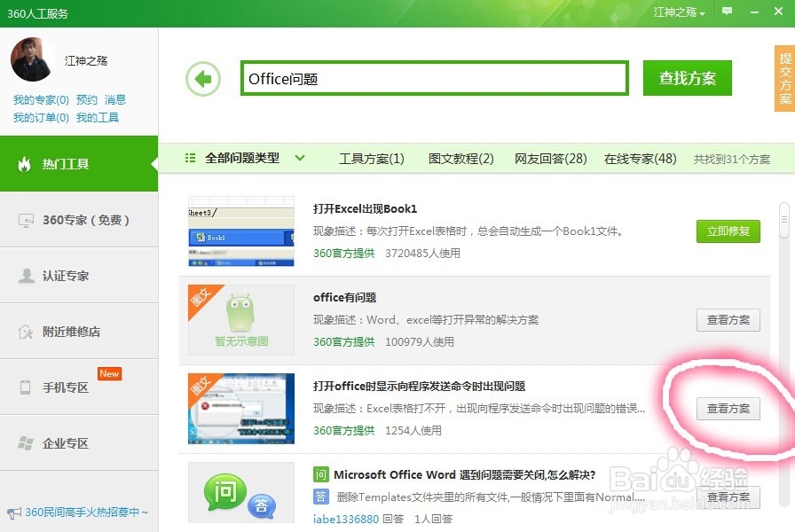Click the house-wrench icon beside 附近维修店
Viewport: 795px width, 532px height.
point(26,332)
